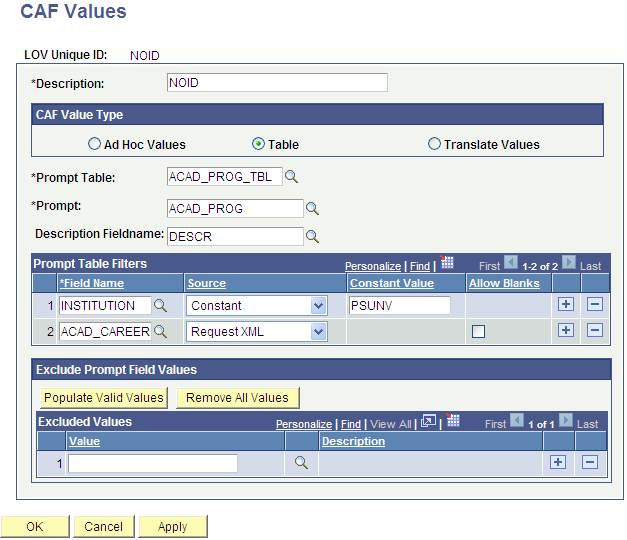Viewport: 627px width, 540px height.
Task: Add row after ACAD_CAREER filter
Action: coord(566,330)
